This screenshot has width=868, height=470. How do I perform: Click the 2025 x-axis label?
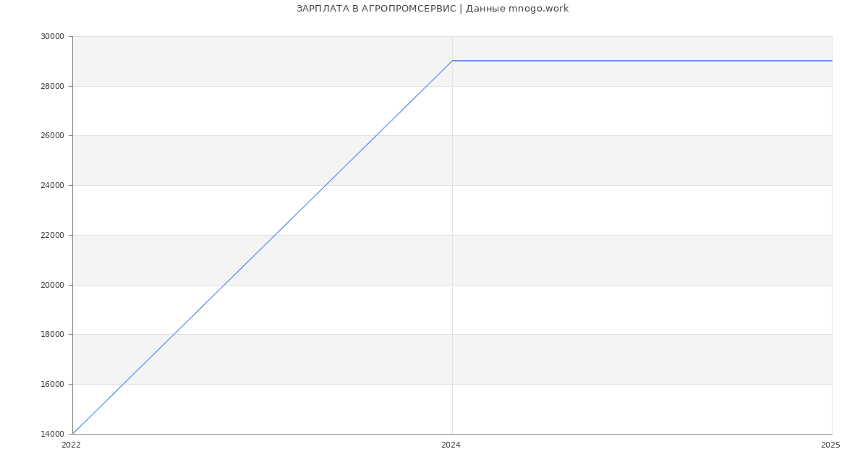(830, 445)
